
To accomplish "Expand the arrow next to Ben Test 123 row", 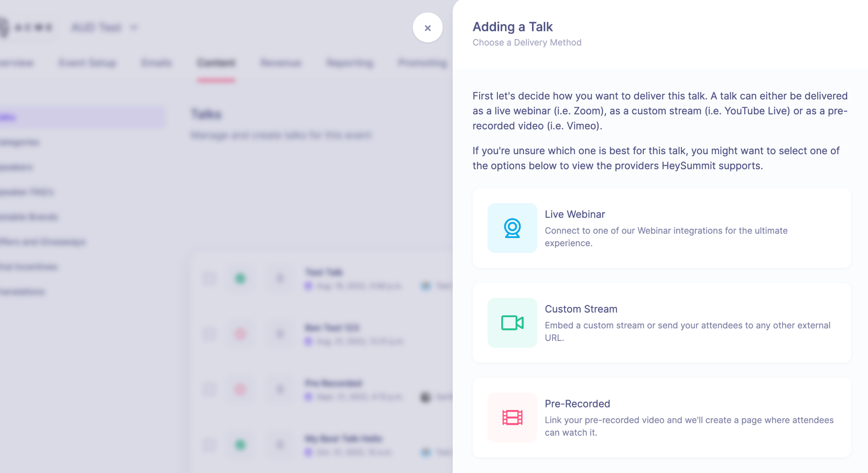I will [x=280, y=334].
